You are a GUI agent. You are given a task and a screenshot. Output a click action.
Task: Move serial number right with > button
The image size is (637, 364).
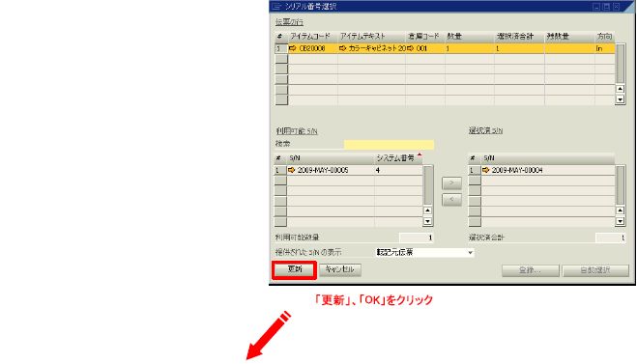tap(451, 183)
